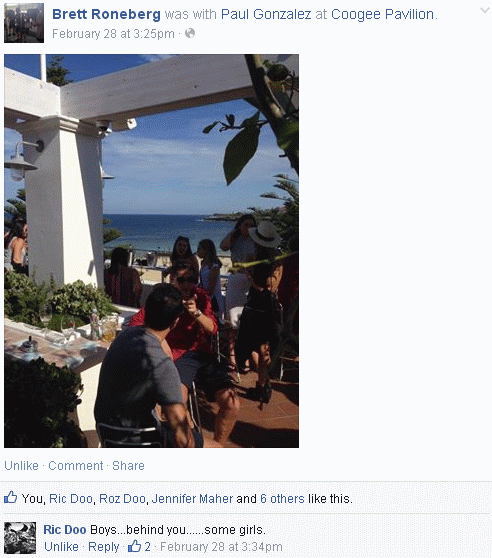Click Comment under the photo

(76, 465)
